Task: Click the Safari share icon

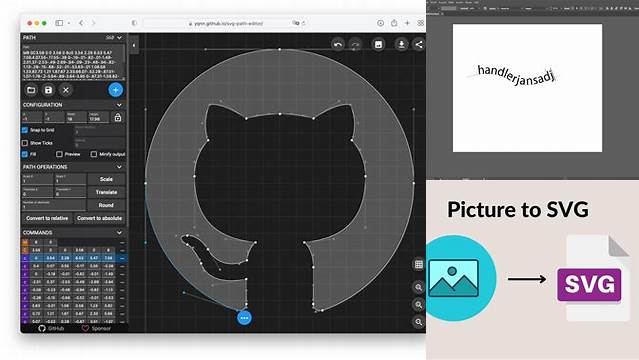Action: pyautogui.click(x=394, y=23)
